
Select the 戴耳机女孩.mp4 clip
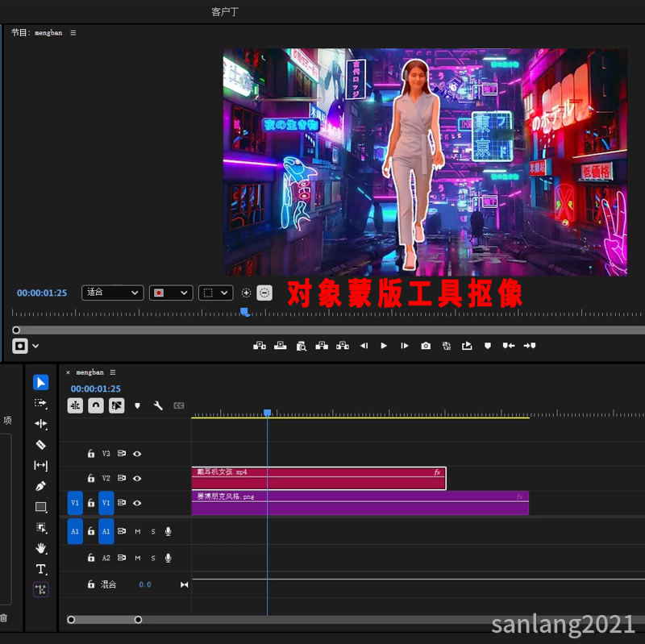318,478
